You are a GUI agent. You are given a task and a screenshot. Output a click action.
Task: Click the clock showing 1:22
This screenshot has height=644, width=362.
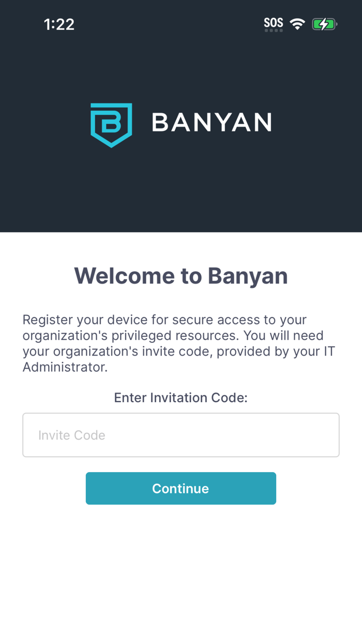click(x=59, y=24)
